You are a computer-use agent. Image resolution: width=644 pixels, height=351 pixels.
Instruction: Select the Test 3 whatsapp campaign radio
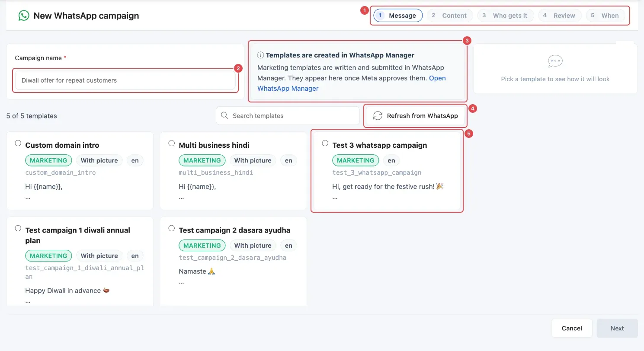(x=325, y=143)
